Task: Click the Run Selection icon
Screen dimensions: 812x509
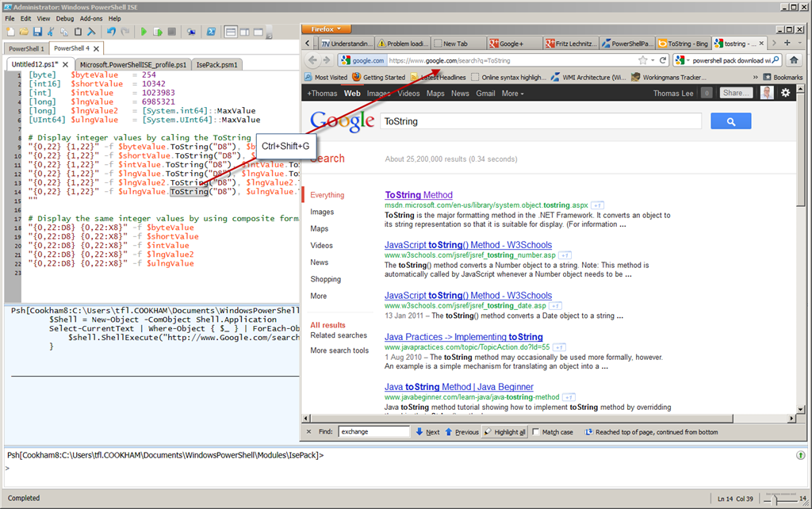Action: 158,32
